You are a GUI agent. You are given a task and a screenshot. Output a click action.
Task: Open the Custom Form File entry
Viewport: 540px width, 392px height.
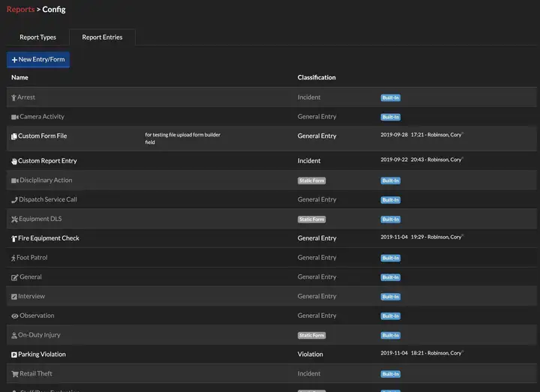(42, 136)
